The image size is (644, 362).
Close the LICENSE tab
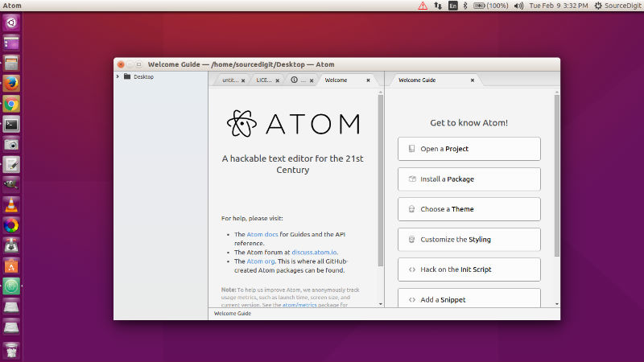[x=277, y=80]
